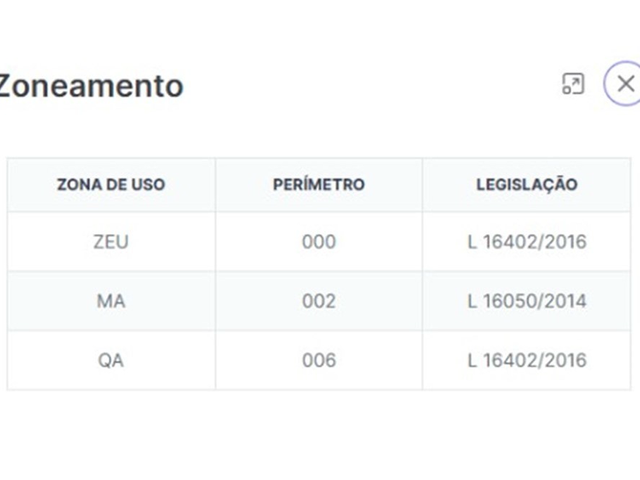Select the QA zone cell
This screenshot has height=480, width=640.
(111, 360)
